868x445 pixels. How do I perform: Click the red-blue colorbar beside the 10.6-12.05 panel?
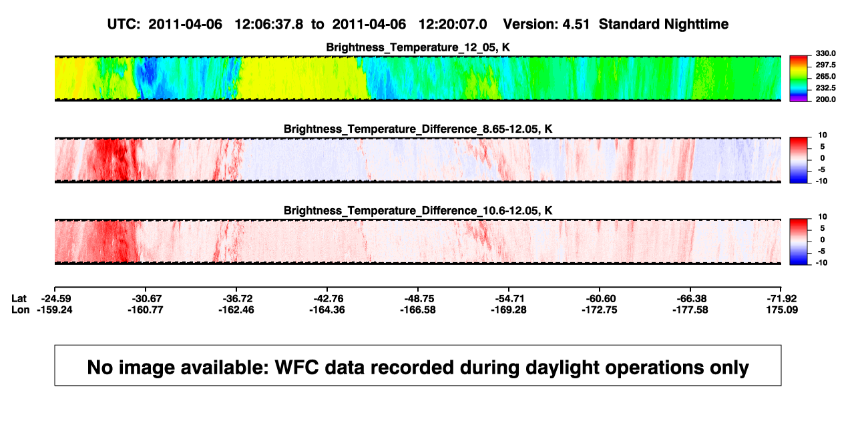tap(799, 242)
